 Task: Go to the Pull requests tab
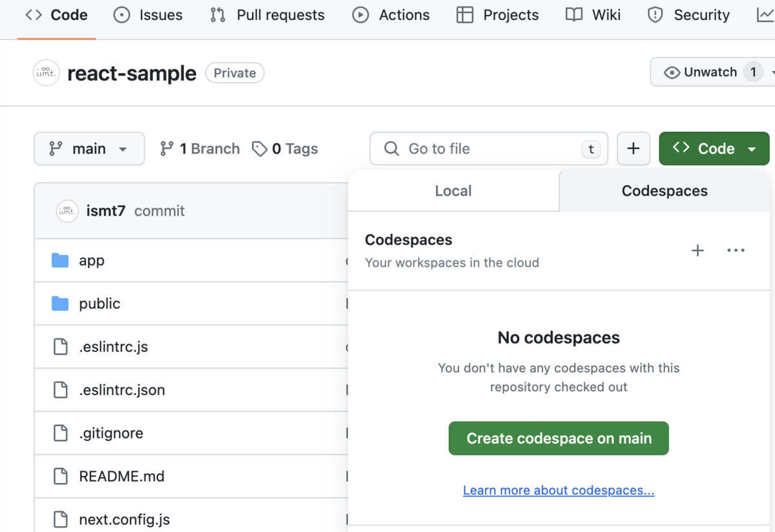click(267, 15)
